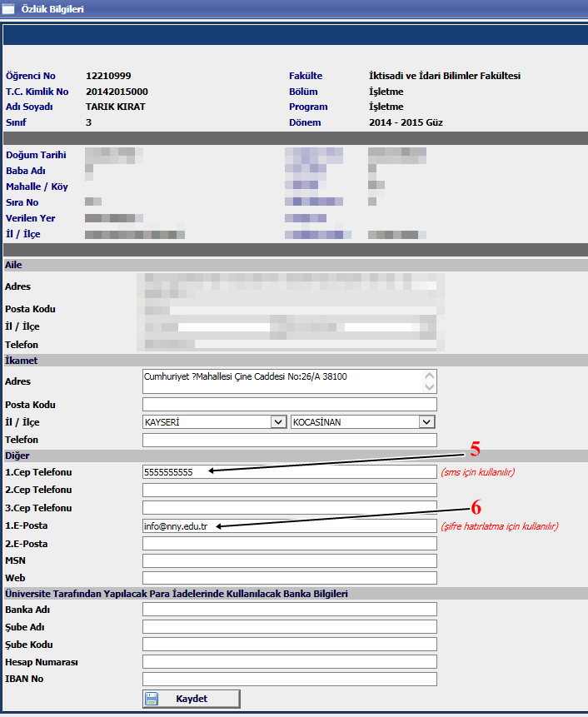Focus the 2.E-Posta field
Viewport: 588px width, 717px height.
(289, 544)
